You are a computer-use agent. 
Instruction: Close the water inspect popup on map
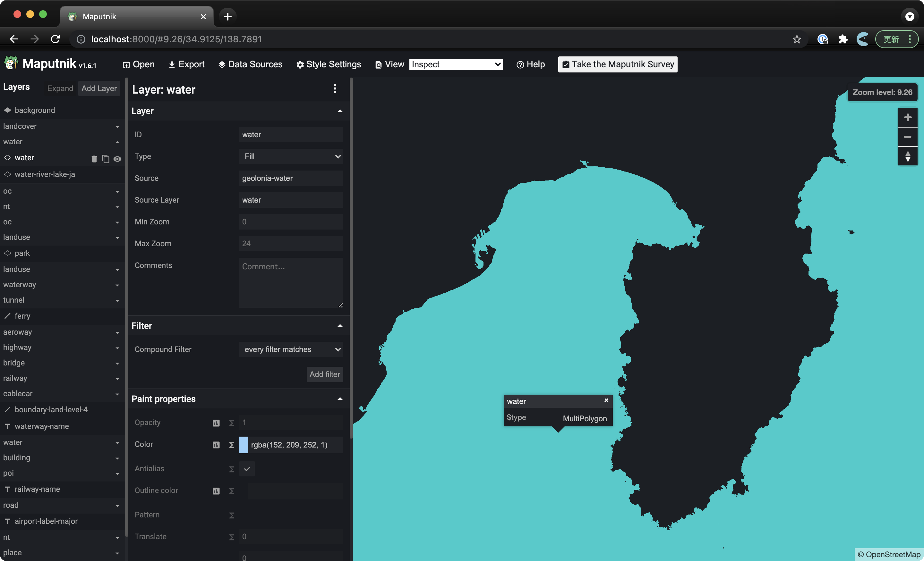click(x=606, y=400)
